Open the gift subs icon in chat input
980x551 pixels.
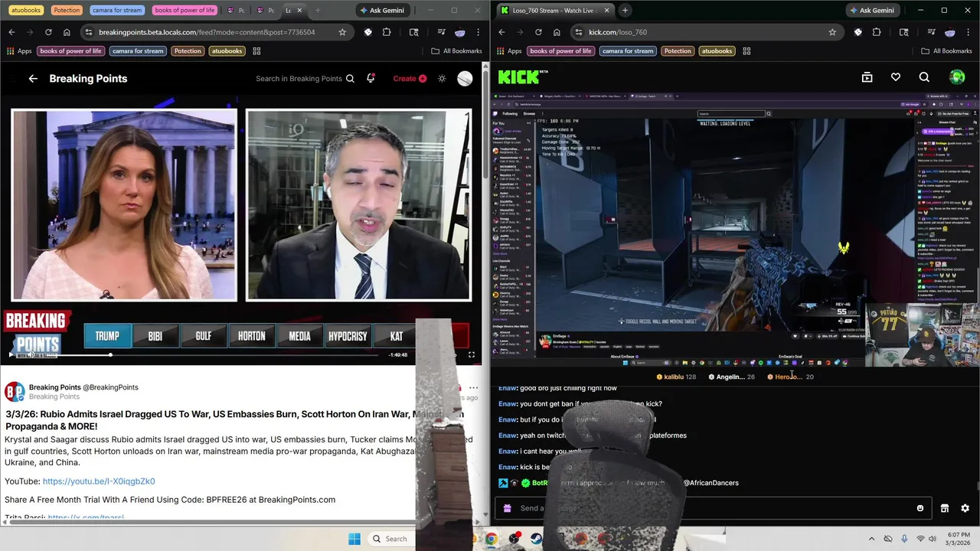pyautogui.click(x=508, y=508)
